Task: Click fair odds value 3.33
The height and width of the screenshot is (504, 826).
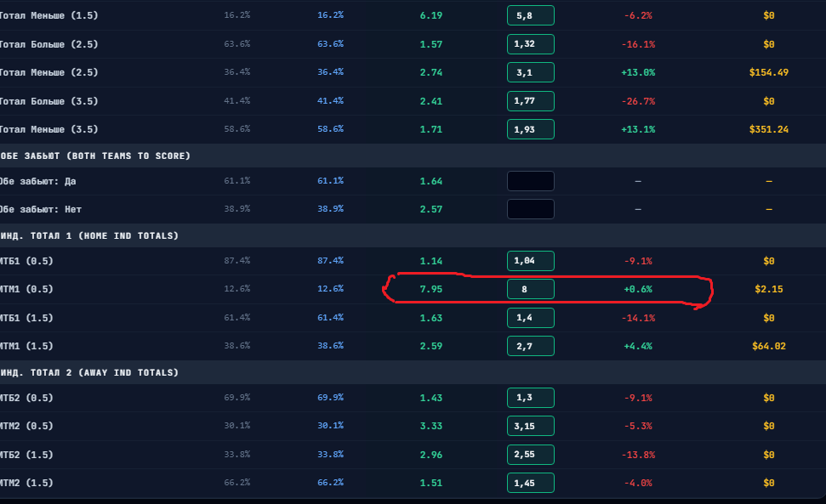Action: click(x=431, y=426)
